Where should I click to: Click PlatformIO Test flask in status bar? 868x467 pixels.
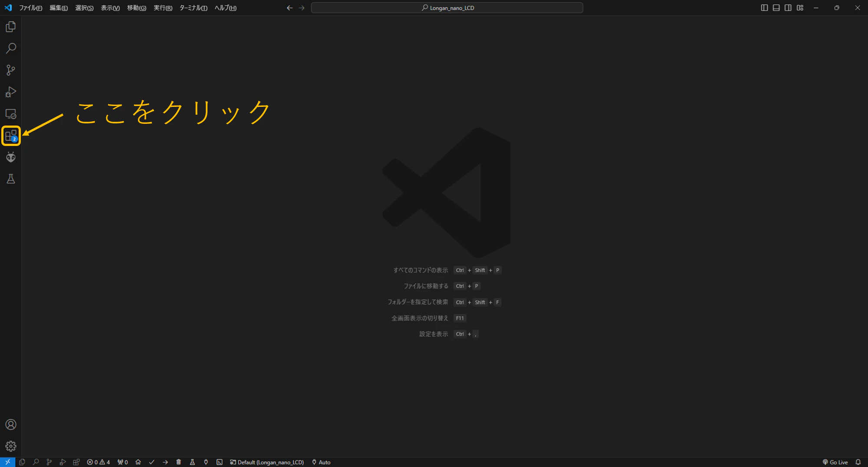pos(192,462)
